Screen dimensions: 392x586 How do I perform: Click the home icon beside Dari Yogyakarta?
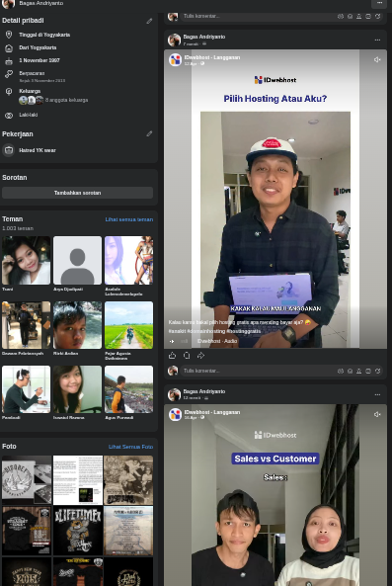[x=9, y=48]
